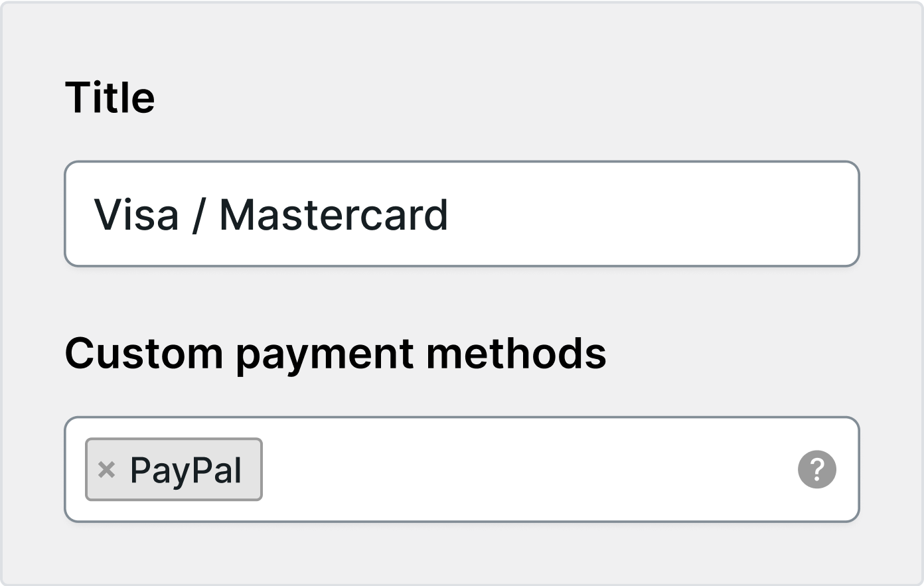The image size is (924, 586).
Task: Click the "Title" field label
Action: coord(110,98)
